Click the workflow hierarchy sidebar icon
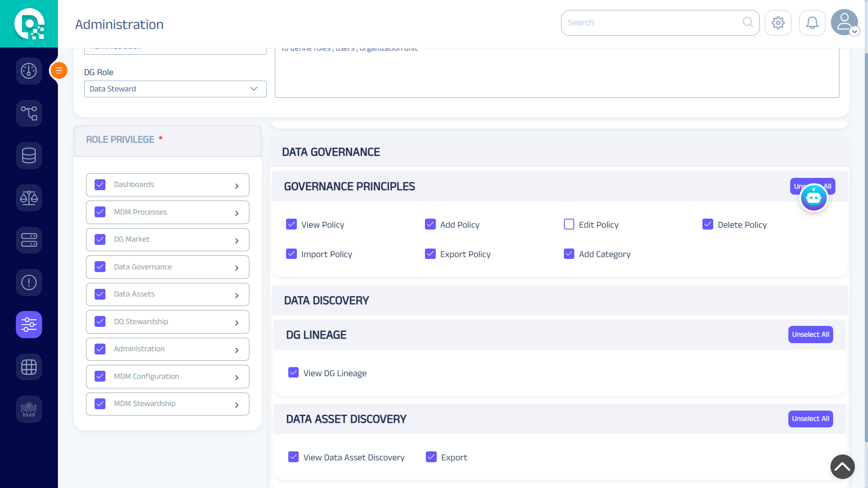The height and width of the screenshot is (488, 868). [x=29, y=113]
